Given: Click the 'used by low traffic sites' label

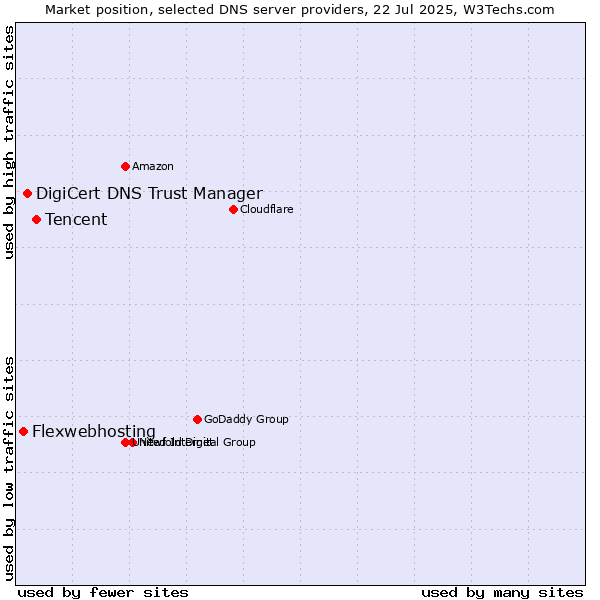Looking at the screenshot, I should click(x=9, y=469).
